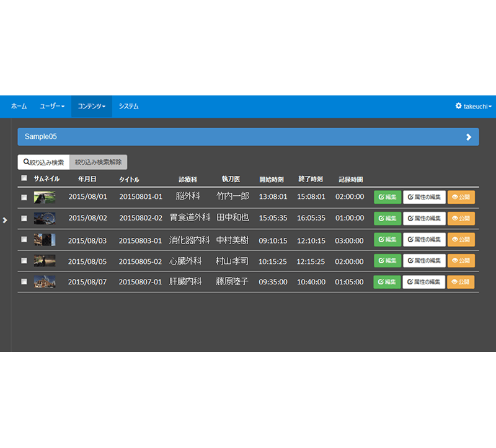Check the box for row 20150801-01
The height and width of the screenshot is (448, 496).
click(24, 197)
